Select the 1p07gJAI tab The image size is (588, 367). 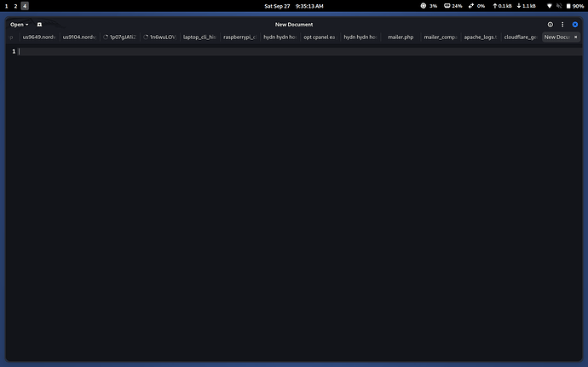(119, 37)
